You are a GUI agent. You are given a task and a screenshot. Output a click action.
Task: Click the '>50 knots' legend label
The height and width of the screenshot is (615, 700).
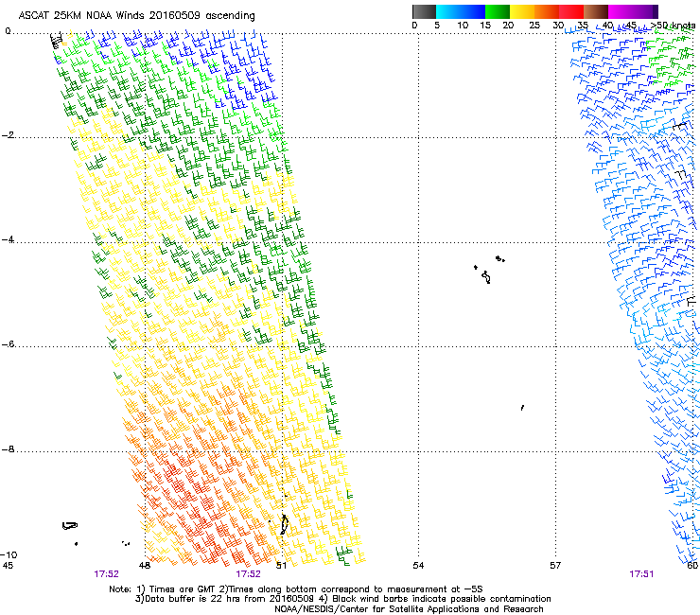click(673, 26)
